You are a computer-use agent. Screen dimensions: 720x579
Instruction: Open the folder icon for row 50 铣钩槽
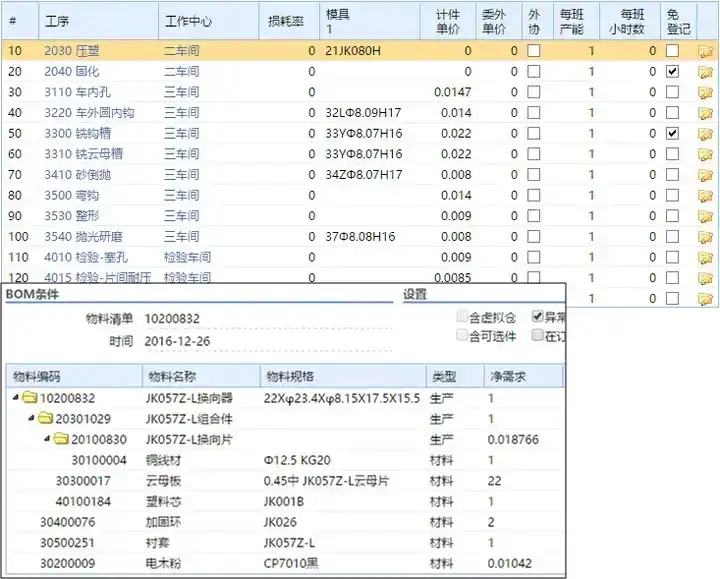705,134
